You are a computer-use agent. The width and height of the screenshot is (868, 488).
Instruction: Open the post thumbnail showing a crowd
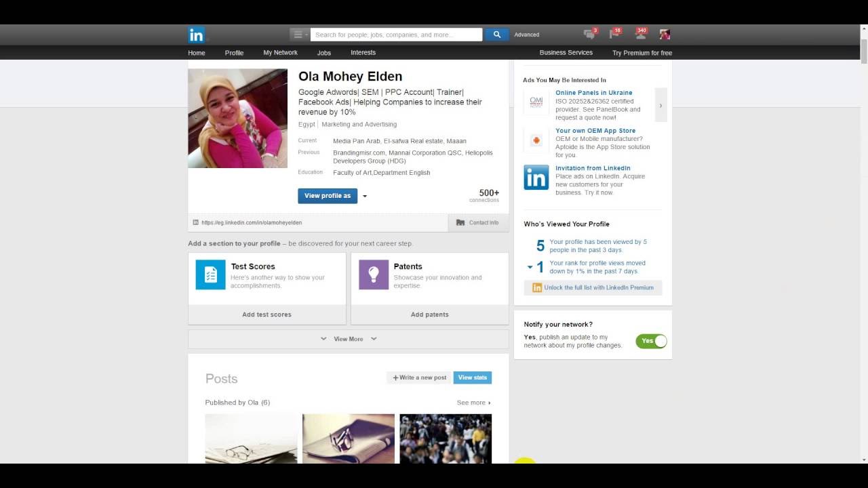446,439
